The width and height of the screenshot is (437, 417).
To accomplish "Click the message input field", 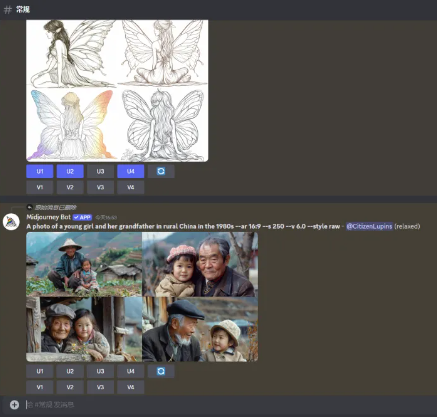I will pyautogui.click(x=227, y=405).
